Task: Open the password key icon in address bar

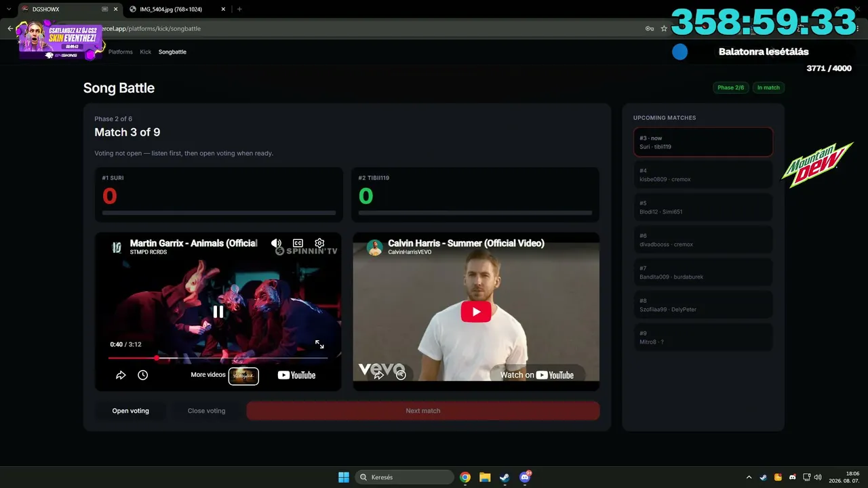Action: click(650, 28)
